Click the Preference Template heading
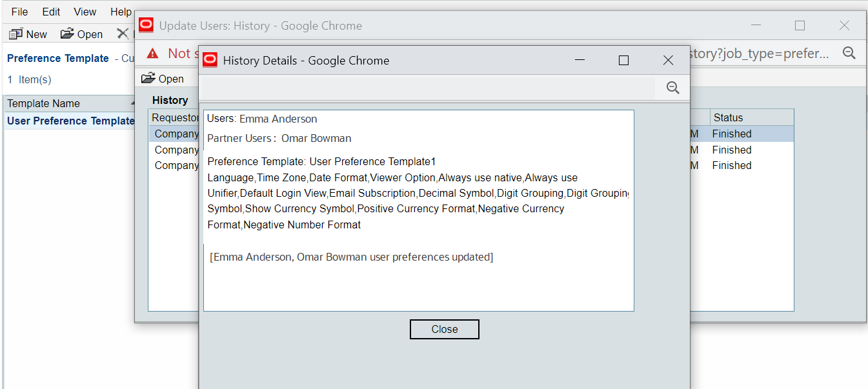The width and height of the screenshot is (868, 389). (58, 58)
